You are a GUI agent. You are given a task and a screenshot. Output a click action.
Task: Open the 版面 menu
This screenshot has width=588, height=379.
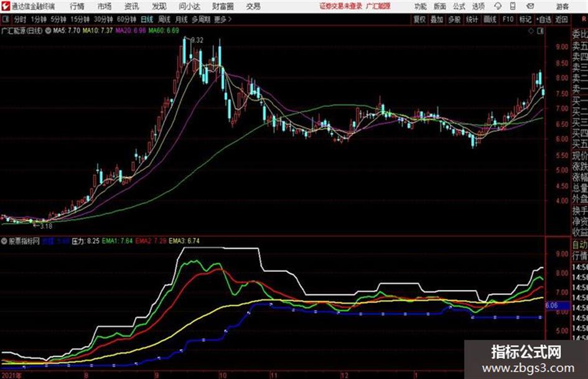click(439, 6)
